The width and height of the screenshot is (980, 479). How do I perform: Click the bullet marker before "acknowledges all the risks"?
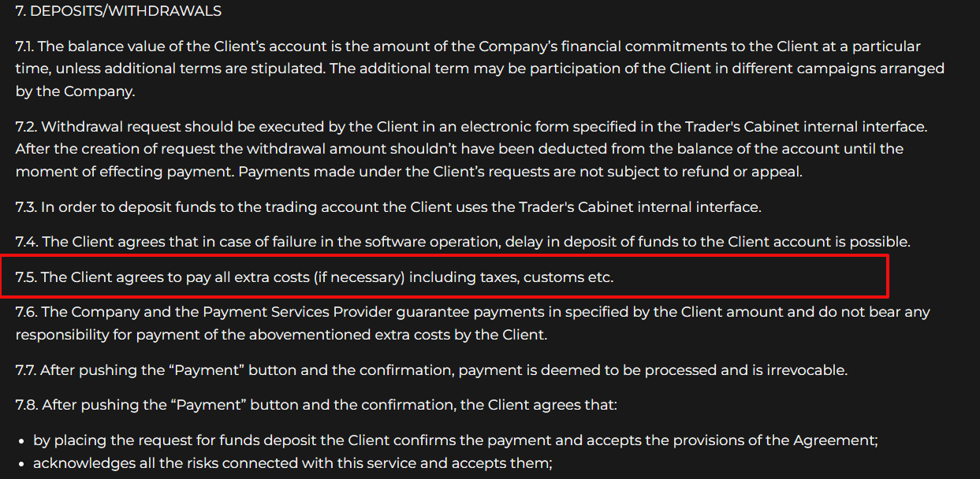(x=22, y=463)
